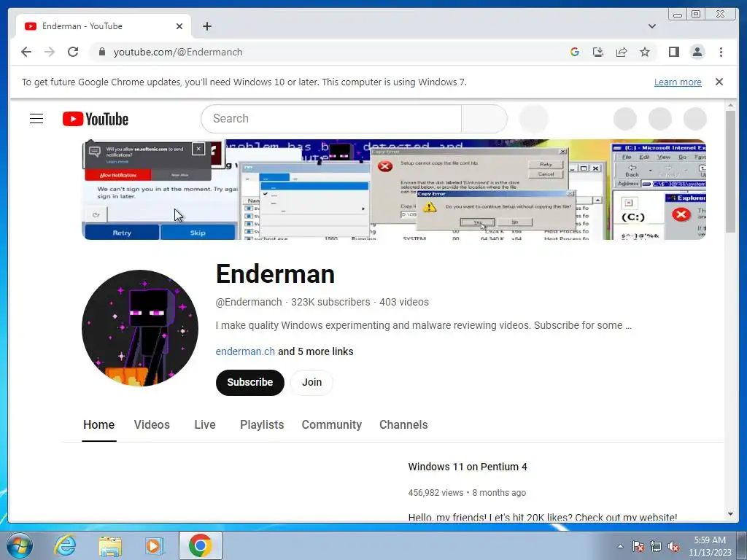Click the muted volume tray icon
The height and width of the screenshot is (560, 747).
click(x=673, y=546)
